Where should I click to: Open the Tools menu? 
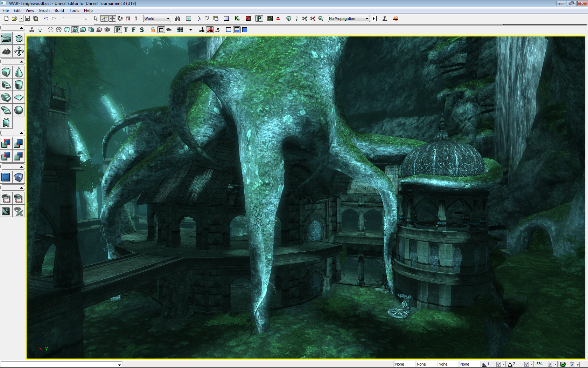[x=74, y=11]
